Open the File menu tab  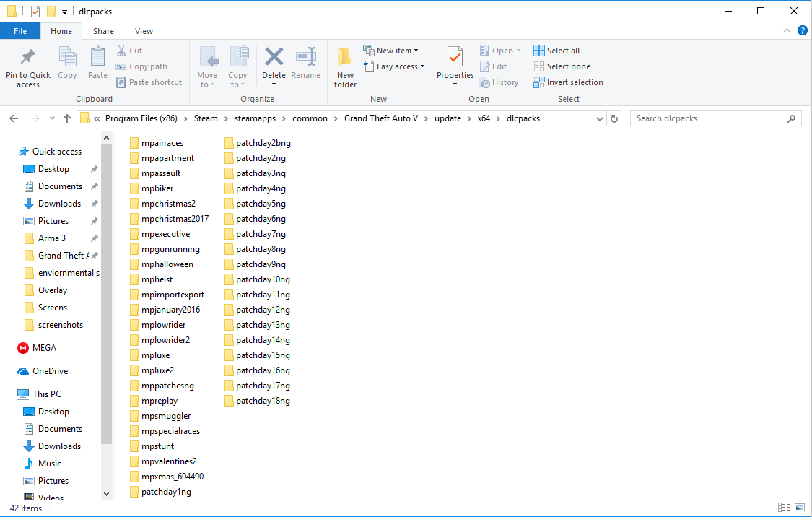(20, 31)
